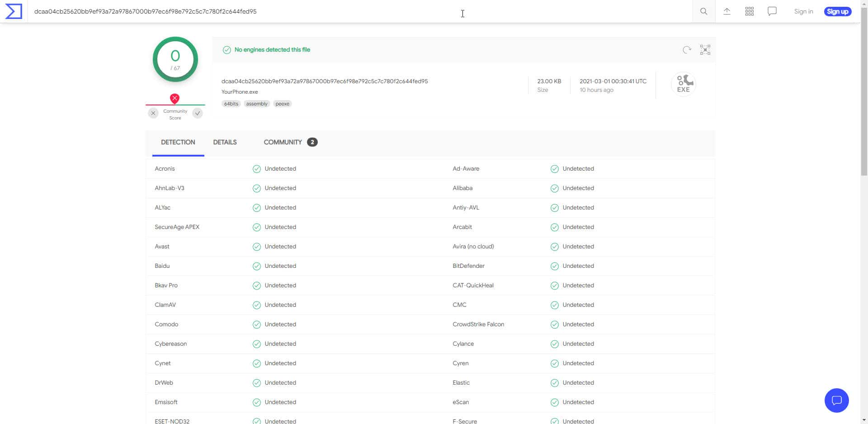Viewport: 868px width, 424px height.
Task: Vote malicious with the X community button
Action: click(153, 113)
